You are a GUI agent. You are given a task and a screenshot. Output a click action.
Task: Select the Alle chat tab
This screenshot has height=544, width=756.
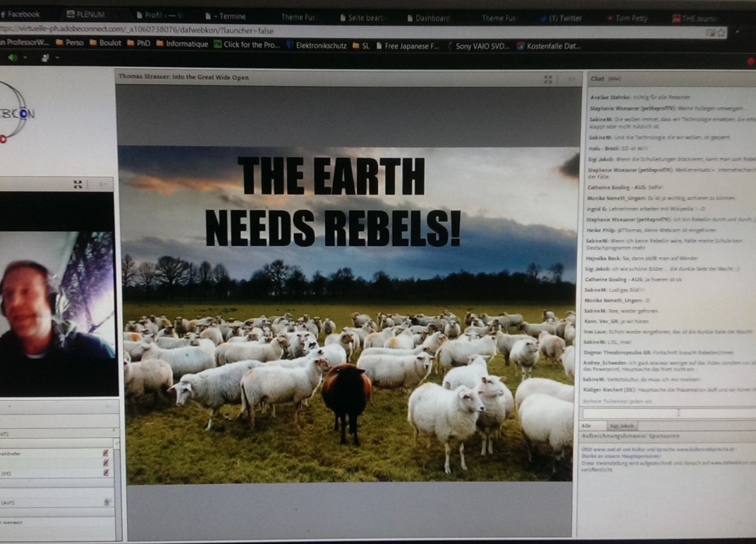pyautogui.click(x=586, y=426)
